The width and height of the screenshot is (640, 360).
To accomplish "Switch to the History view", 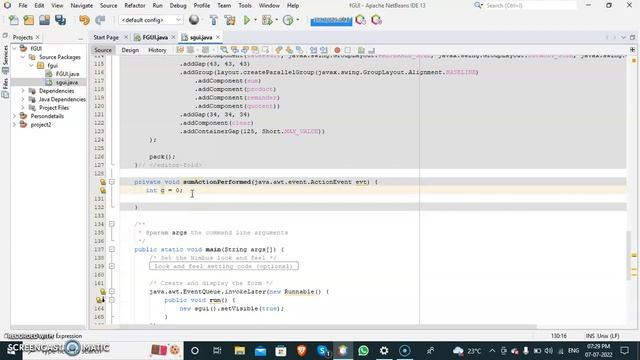I will point(157,50).
